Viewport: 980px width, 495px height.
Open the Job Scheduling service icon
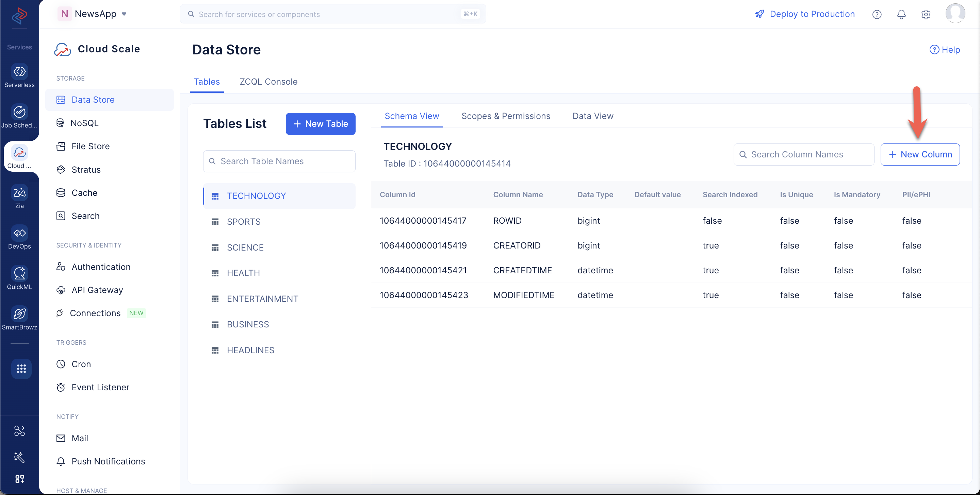pos(19,112)
